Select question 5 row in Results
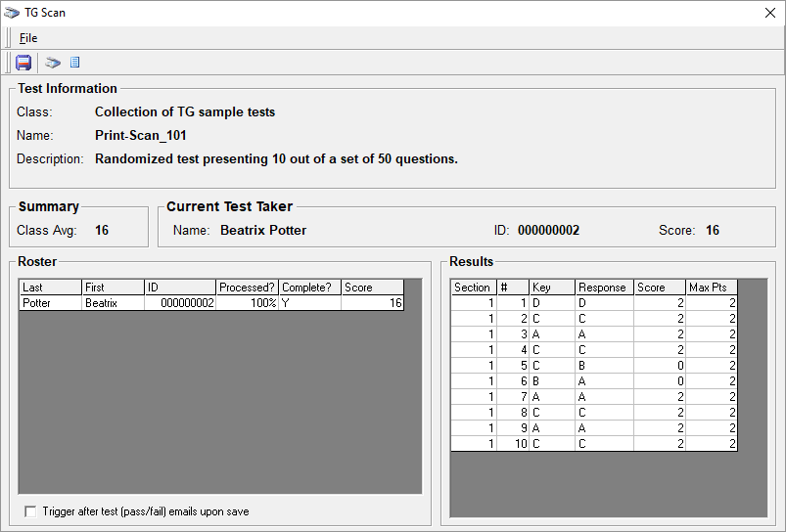This screenshot has height=532, width=786. [x=593, y=366]
